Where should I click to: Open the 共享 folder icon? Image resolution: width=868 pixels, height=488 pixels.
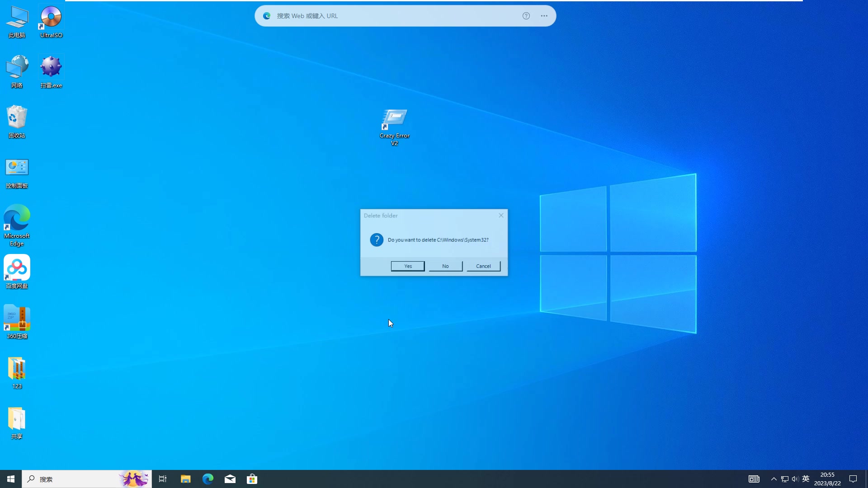coord(17,419)
